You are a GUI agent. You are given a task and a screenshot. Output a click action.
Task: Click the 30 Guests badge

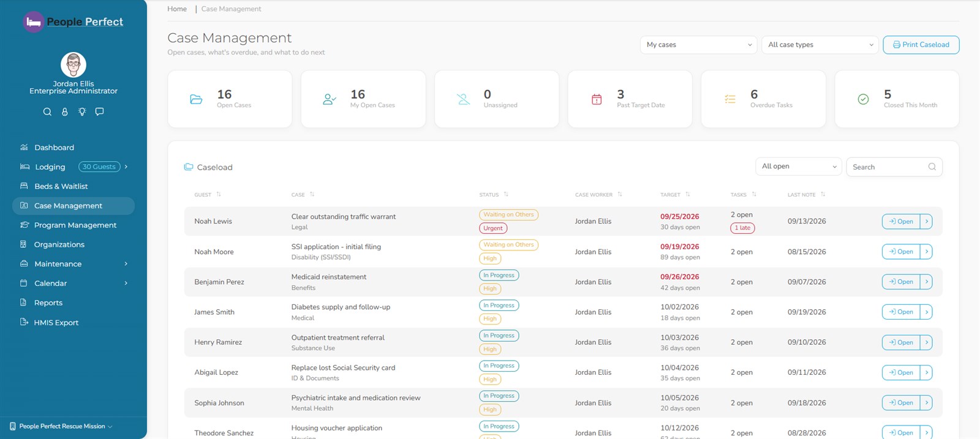coord(99,167)
